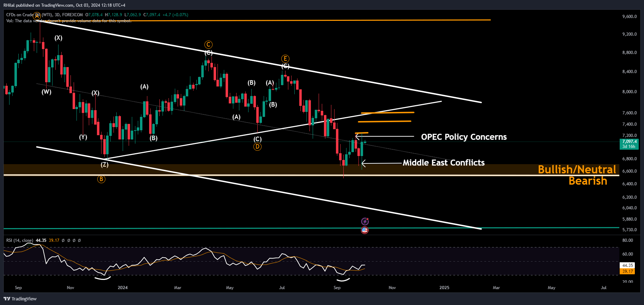The image size is (644, 305).
Task: Click the 'Middle East Conflicts' annotation
Action: tap(443, 163)
